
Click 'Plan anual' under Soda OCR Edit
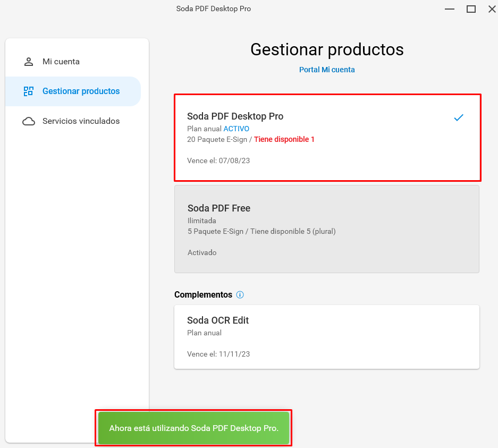click(x=204, y=333)
